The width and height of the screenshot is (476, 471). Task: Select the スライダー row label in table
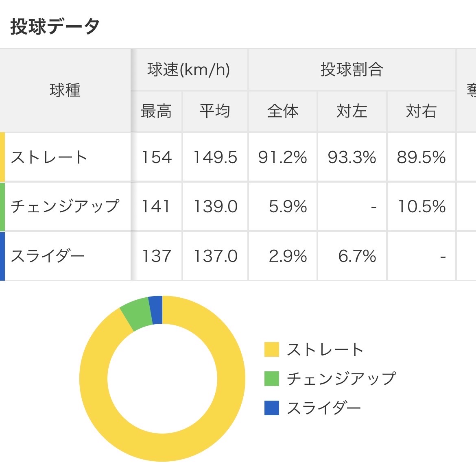tap(48, 256)
